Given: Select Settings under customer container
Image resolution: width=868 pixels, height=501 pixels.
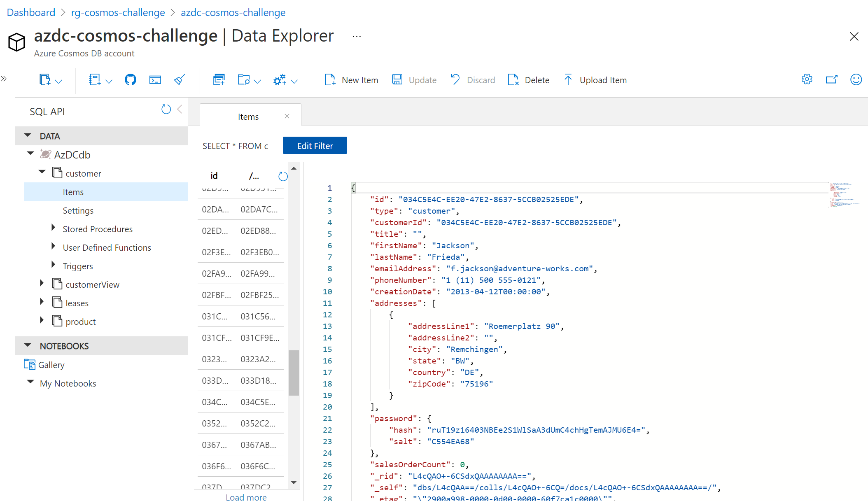Looking at the screenshot, I should [x=78, y=211].
